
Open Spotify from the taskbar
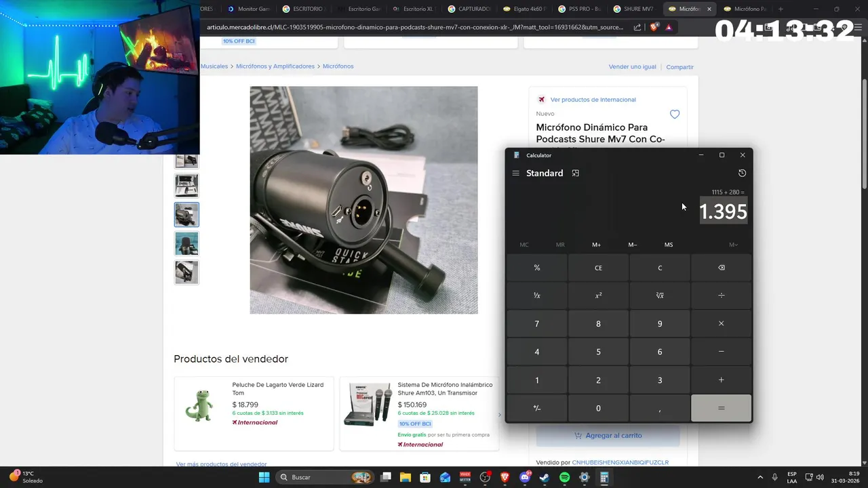(x=564, y=477)
